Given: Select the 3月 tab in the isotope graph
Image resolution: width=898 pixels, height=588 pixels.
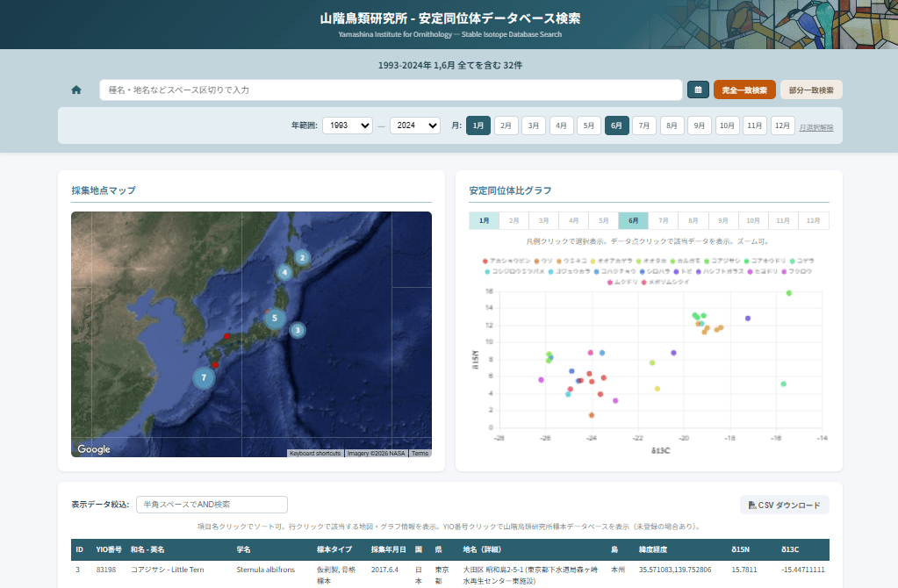Looking at the screenshot, I should pos(543,220).
